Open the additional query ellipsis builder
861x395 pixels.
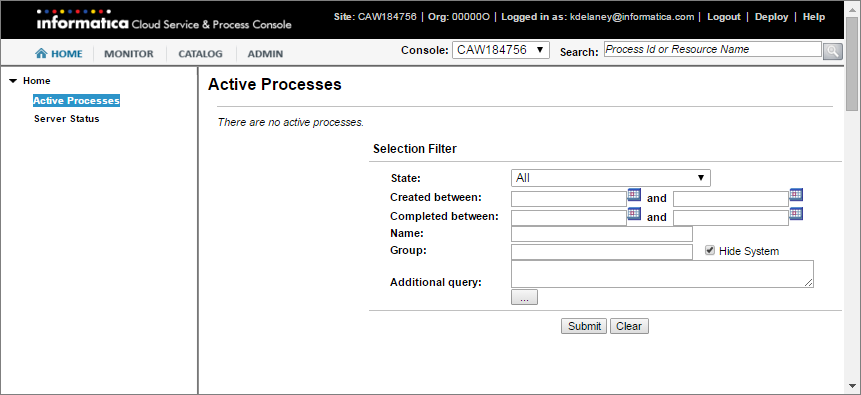[524, 297]
